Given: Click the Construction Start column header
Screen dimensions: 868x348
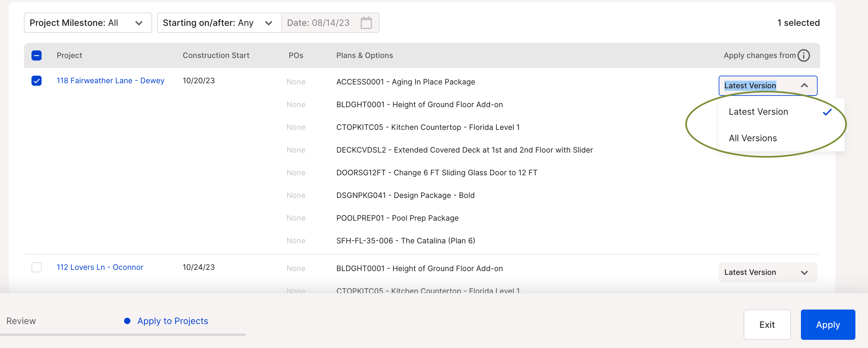Looking at the screenshot, I should (x=216, y=55).
